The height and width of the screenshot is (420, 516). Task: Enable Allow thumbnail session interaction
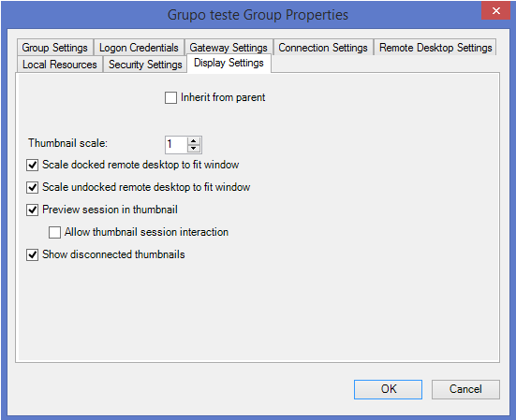(x=54, y=232)
